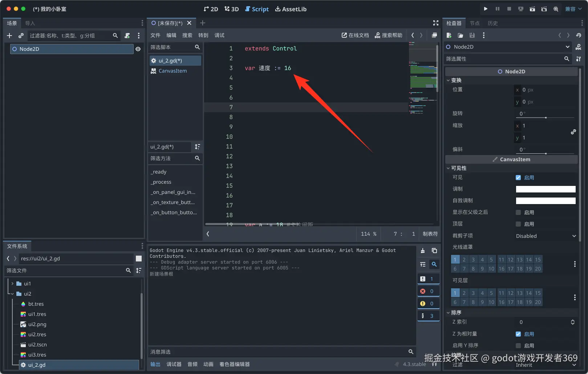Pause the running project
The image size is (588, 374).
498,9
